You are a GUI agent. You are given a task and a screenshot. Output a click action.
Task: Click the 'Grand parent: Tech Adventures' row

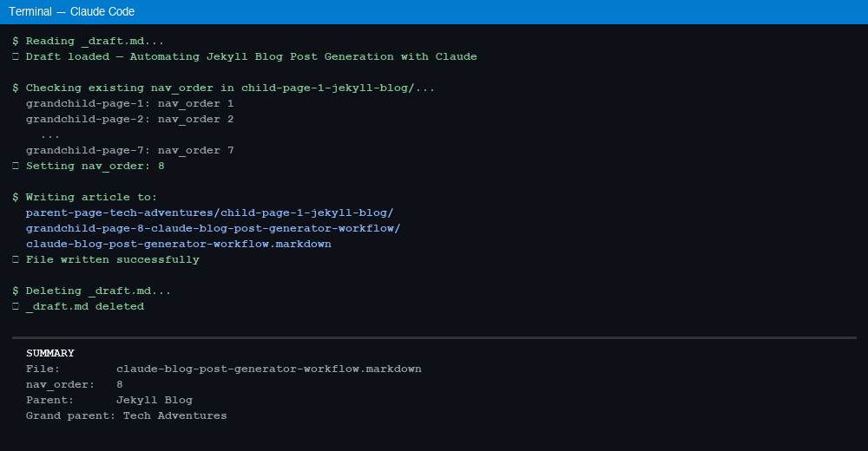pos(126,415)
